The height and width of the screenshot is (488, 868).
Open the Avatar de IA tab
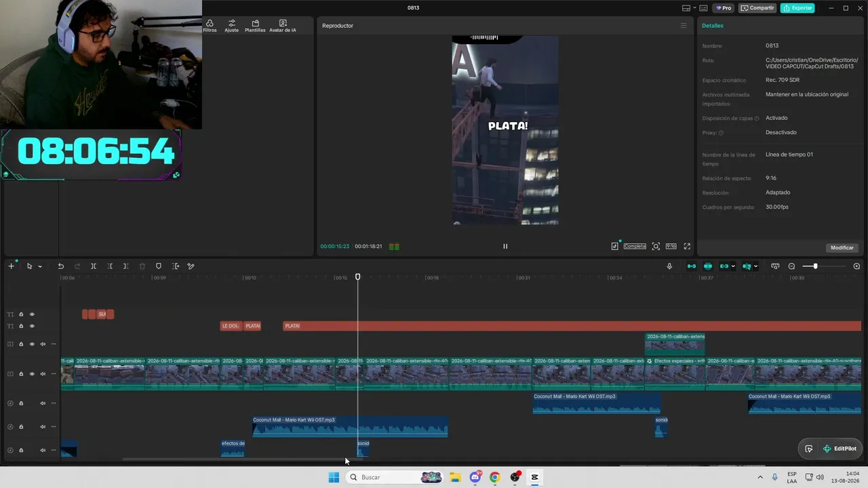pyautogui.click(x=283, y=26)
